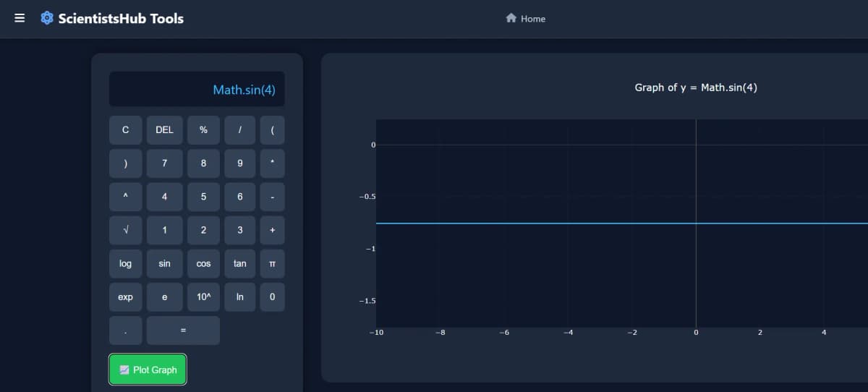The width and height of the screenshot is (868, 392).
Task: Click the ScientistsHub atom logo
Action: click(x=47, y=18)
